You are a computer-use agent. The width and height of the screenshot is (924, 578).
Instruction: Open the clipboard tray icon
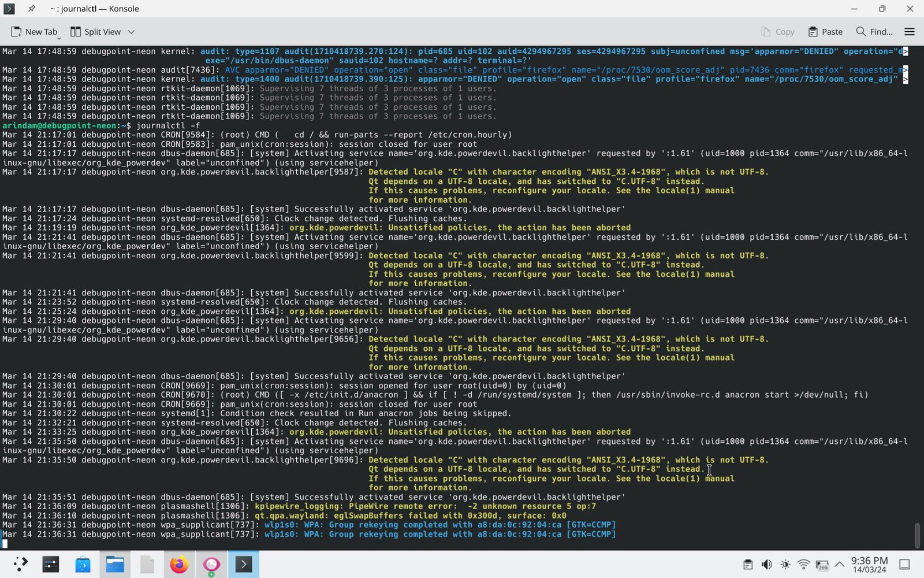click(x=748, y=565)
